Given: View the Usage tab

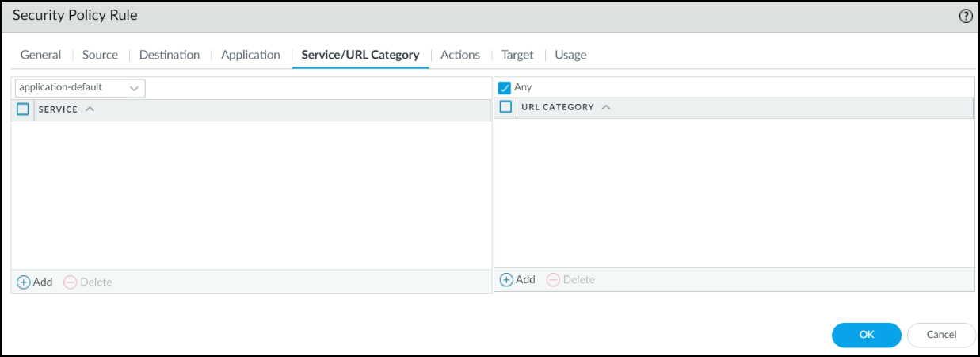Looking at the screenshot, I should pyautogui.click(x=570, y=55).
